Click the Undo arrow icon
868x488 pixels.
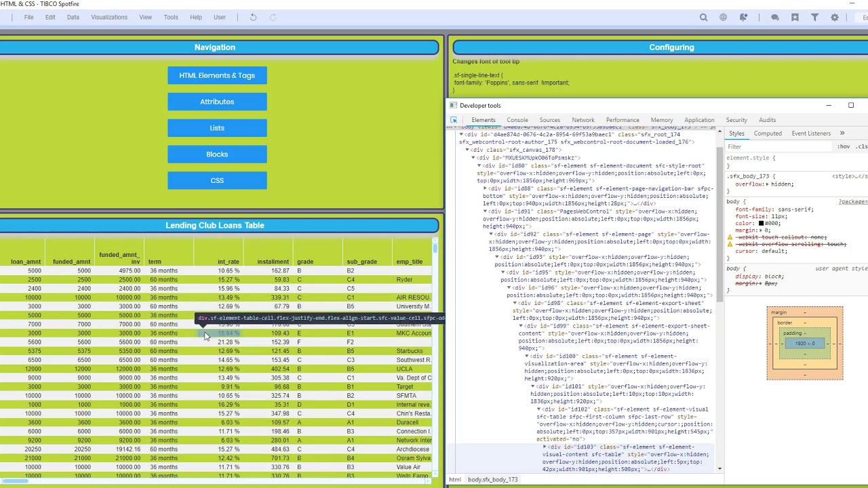pyautogui.click(x=253, y=18)
